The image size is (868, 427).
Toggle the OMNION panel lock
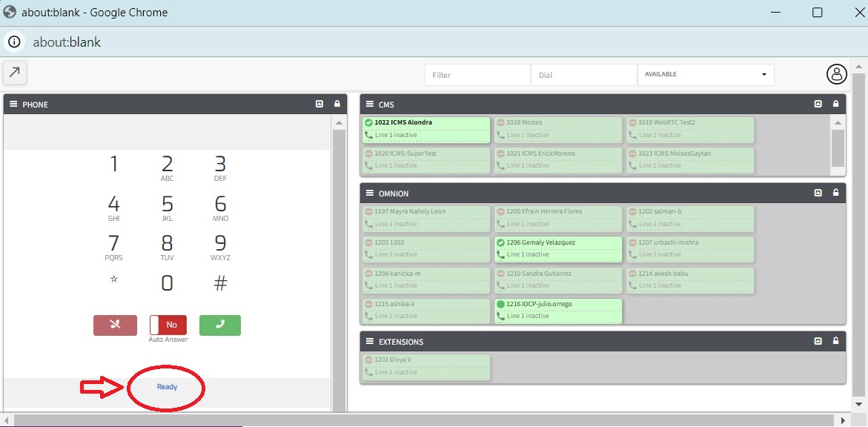click(835, 193)
